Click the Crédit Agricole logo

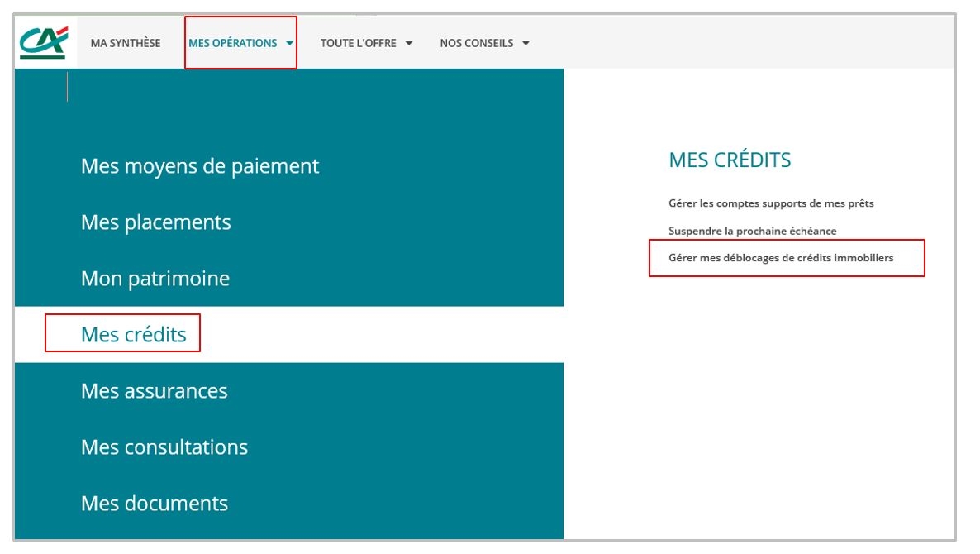(43, 43)
